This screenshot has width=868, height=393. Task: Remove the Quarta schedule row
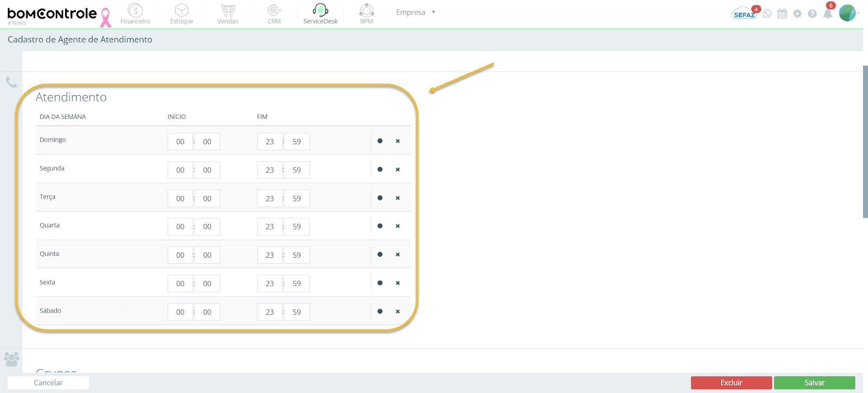tap(398, 226)
